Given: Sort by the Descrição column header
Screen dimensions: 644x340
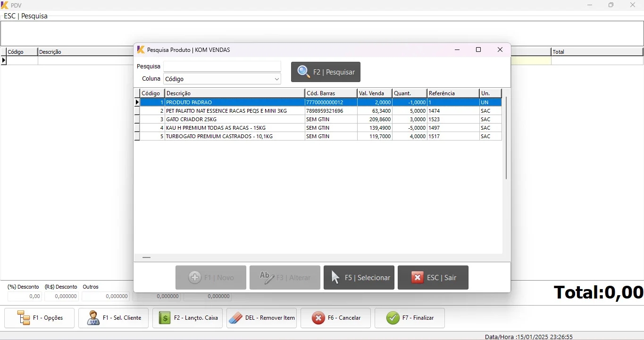Looking at the screenshot, I should 234,93.
